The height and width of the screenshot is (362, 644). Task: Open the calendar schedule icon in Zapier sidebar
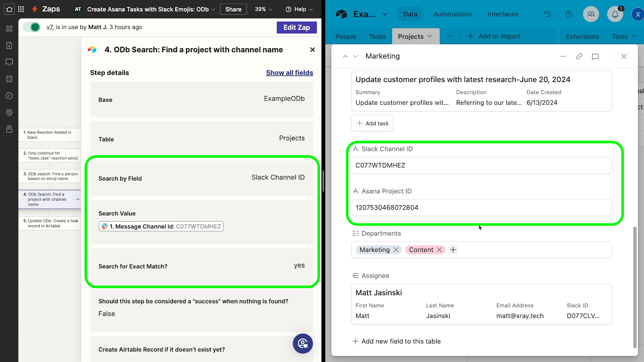point(9,79)
